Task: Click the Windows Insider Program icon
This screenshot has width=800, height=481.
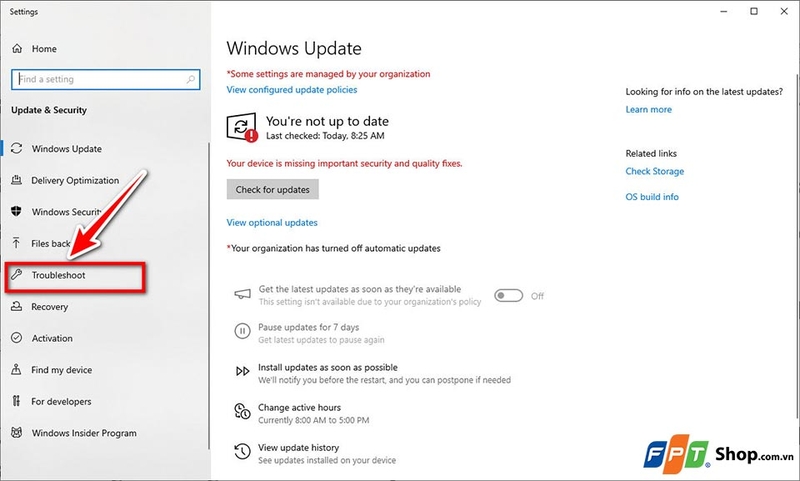Action: click(16, 433)
